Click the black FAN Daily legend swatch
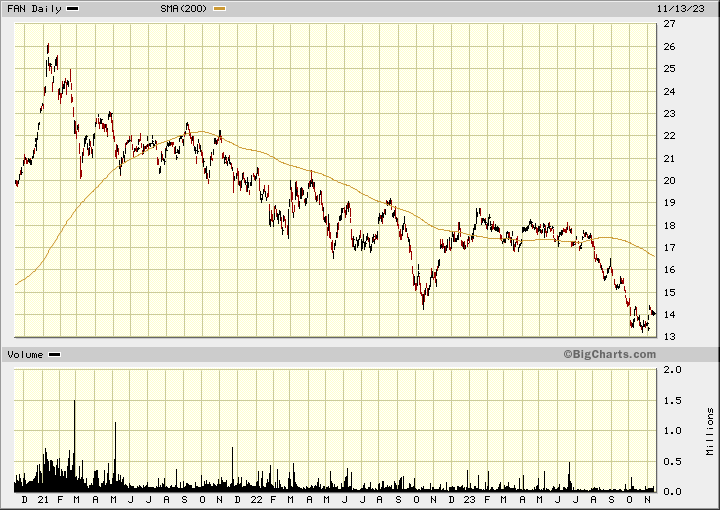The width and height of the screenshot is (720, 510). [73, 8]
